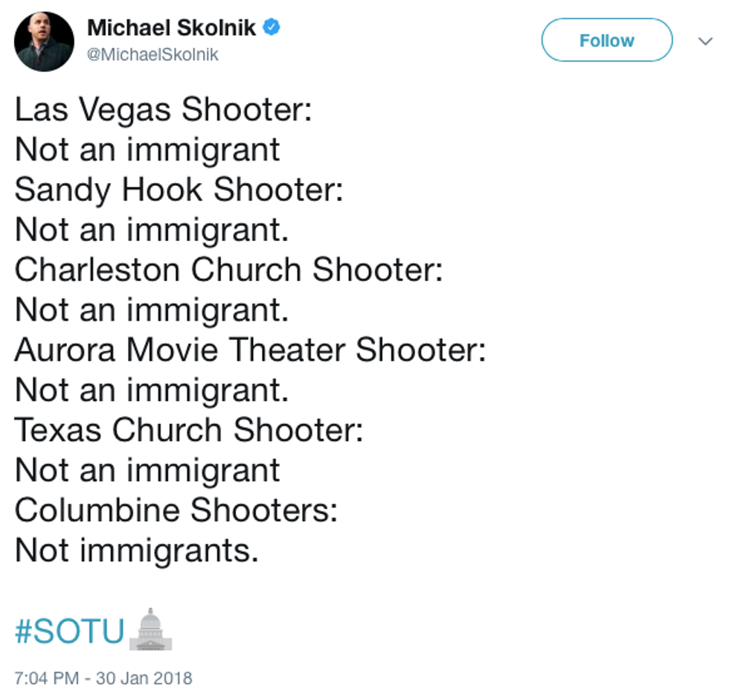Click the final "Not immigrants." line

137,550
